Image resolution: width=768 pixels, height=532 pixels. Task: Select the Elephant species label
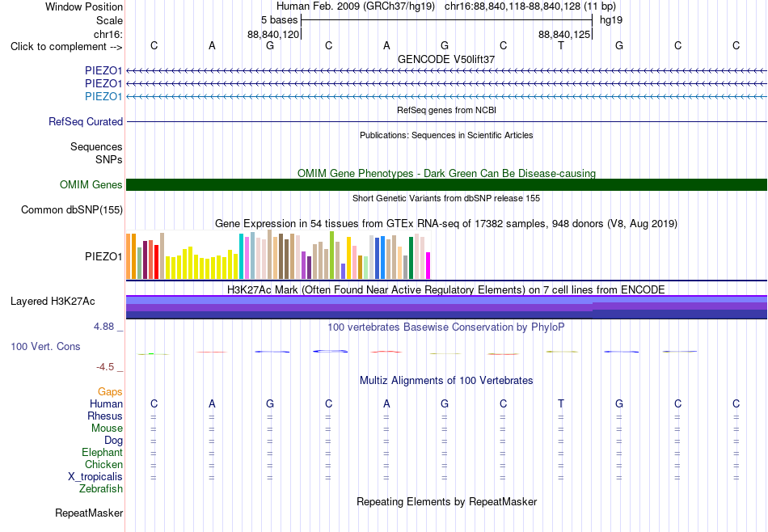coord(102,453)
